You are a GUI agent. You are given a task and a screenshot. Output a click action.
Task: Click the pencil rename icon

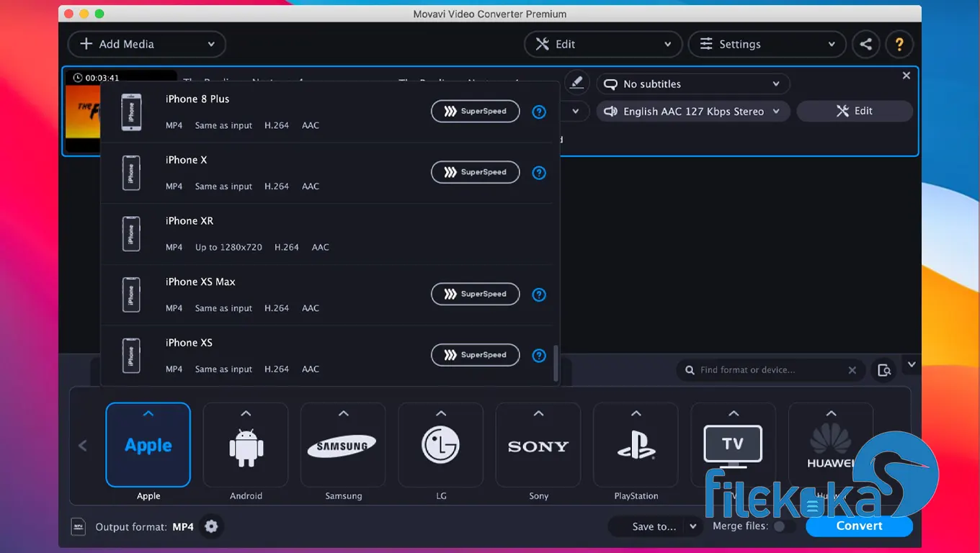pyautogui.click(x=576, y=83)
